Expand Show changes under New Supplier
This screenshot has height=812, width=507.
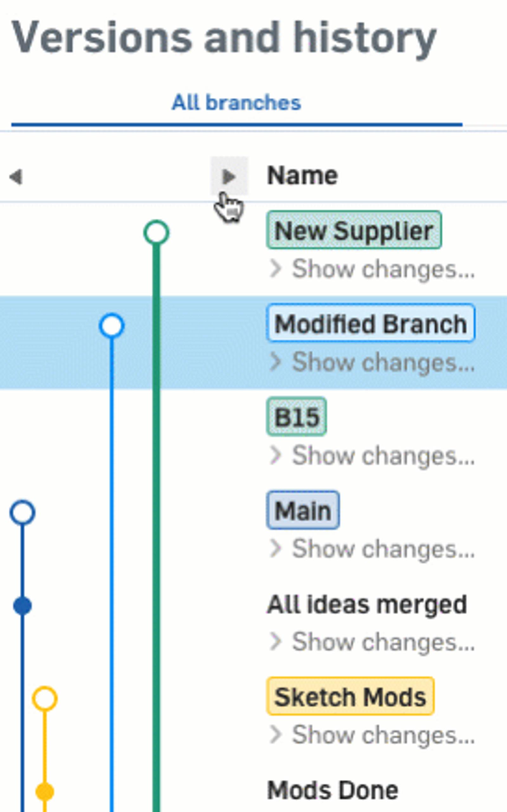373,269
